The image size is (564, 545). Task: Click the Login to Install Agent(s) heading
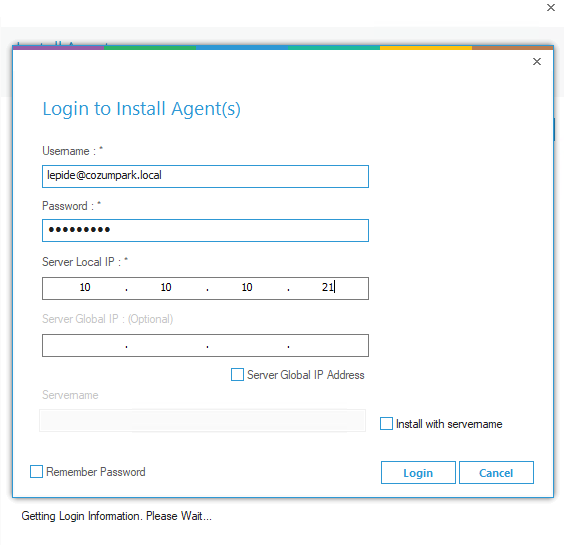[x=141, y=109]
